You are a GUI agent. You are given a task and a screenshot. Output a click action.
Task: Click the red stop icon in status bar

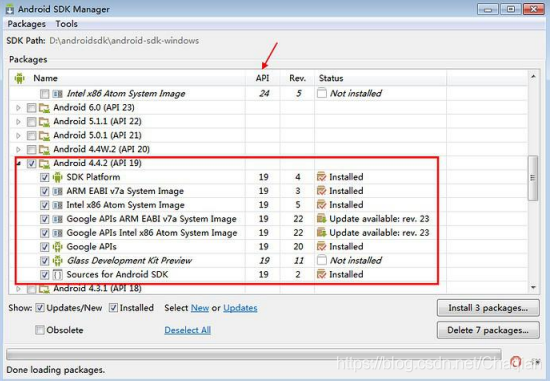tap(516, 362)
